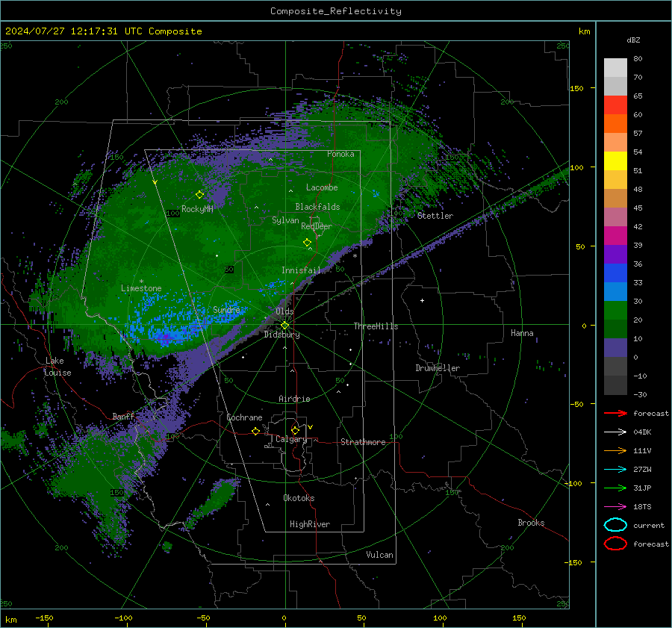The width and height of the screenshot is (672, 628).
Task: Click the yellow diamond marker above Calgary
Action: point(295,430)
